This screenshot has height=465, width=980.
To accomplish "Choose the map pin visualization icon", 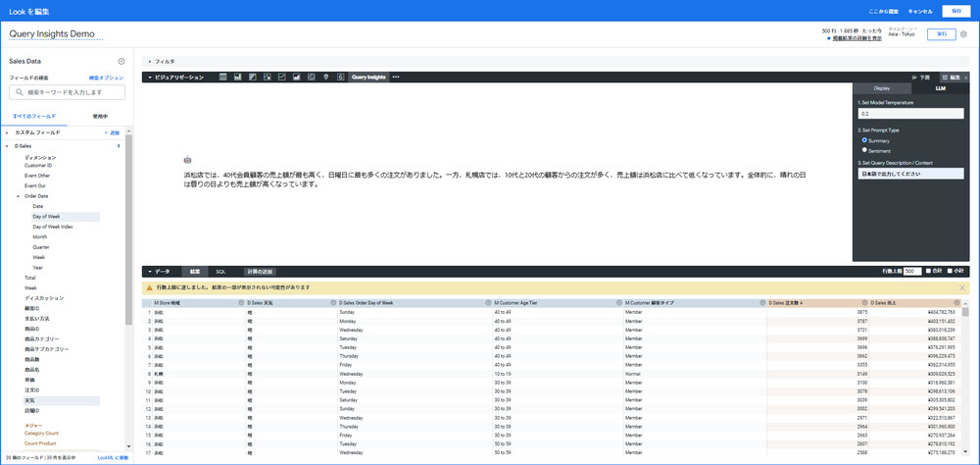I will pos(325,77).
